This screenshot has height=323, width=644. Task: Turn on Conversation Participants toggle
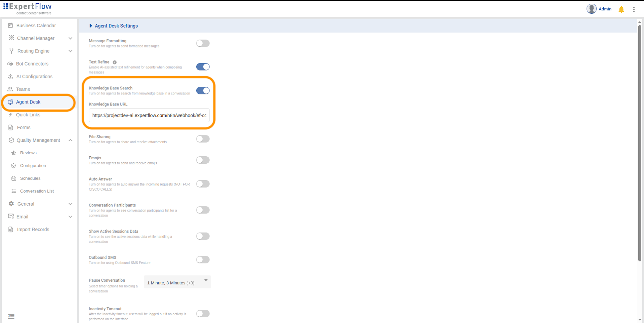tap(203, 210)
